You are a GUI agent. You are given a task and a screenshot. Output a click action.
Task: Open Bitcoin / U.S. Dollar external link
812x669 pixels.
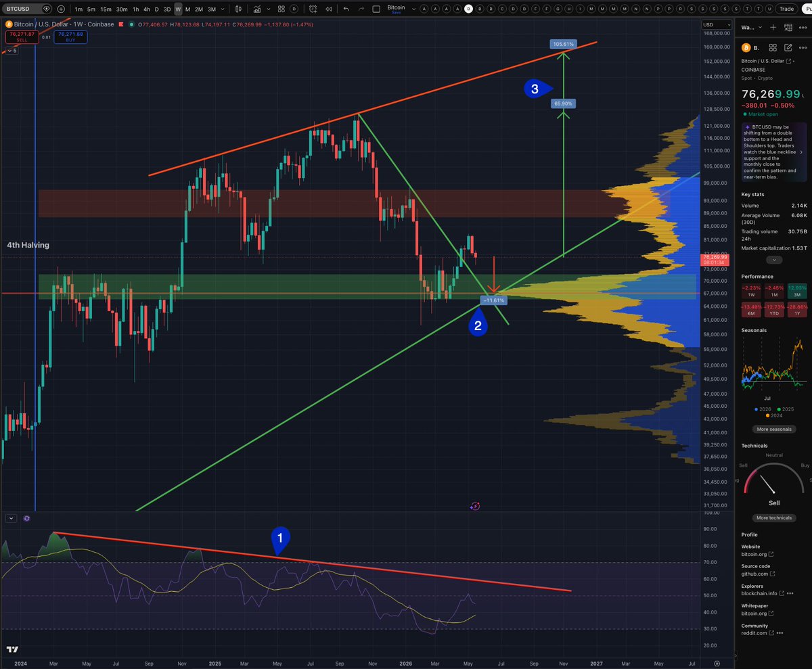point(788,61)
